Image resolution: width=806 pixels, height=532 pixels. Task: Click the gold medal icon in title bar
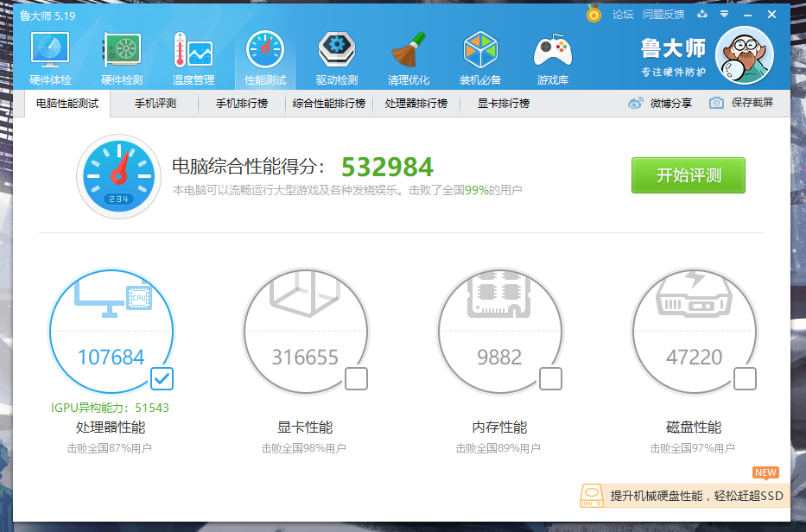[593, 14]
